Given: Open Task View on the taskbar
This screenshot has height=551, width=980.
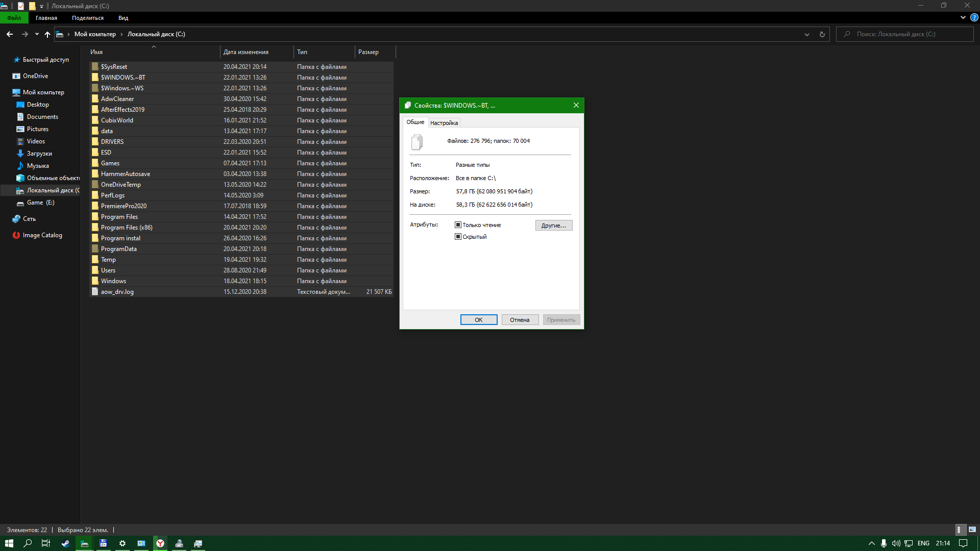Looking at the screenshot, I should 45,543.
